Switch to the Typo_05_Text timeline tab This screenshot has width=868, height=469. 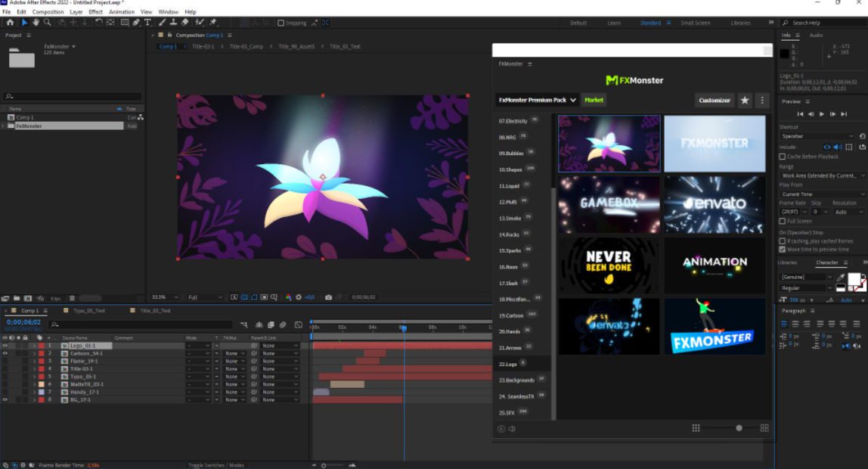point(88,311)
